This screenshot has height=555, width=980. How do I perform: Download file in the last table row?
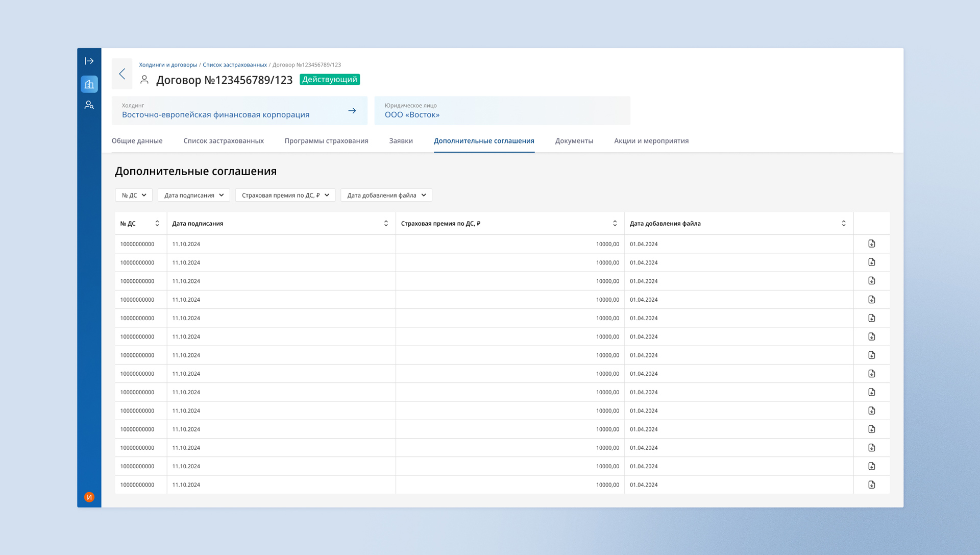pos(871,485)
